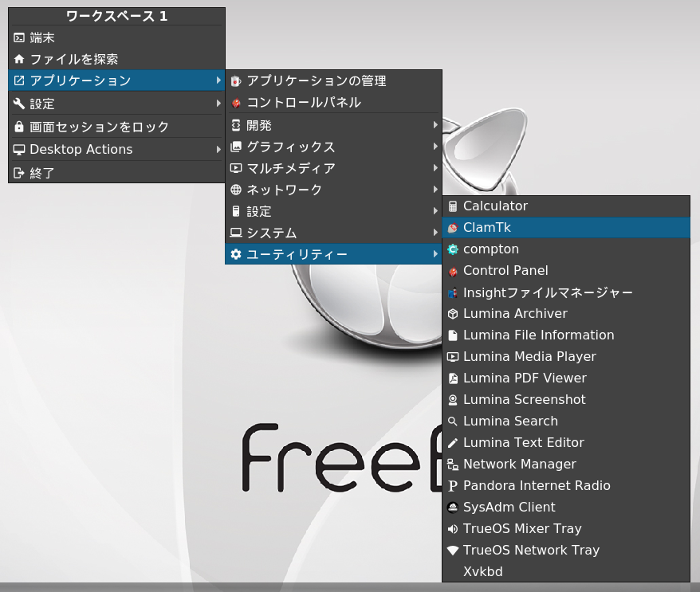The width and height of the screenshot is (700, 592).
Task: Click the logout icon beside 終了
Action: click(x=19, y=173)
